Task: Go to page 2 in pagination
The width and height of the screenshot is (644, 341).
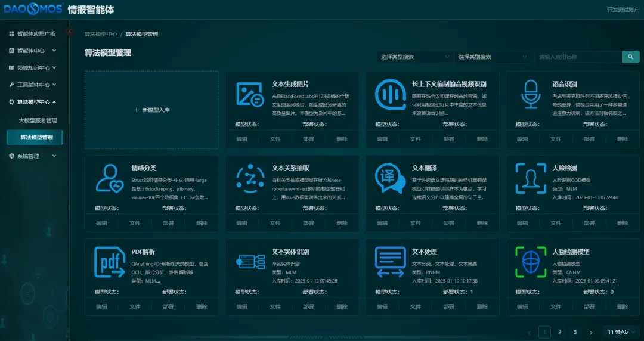Action: pos(559,332)
